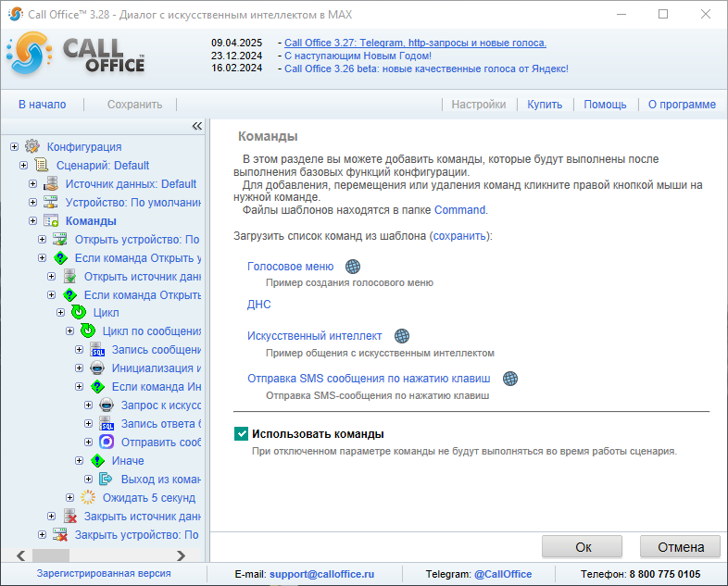
Task: Click the tree panel horizontal scrollbar
Action: pyautogui.click(x=102, y=554)
